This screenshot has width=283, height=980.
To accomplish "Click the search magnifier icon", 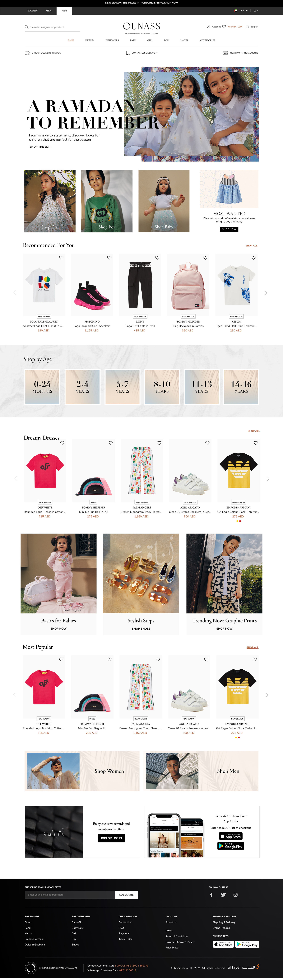I will (x=27, y=27).
